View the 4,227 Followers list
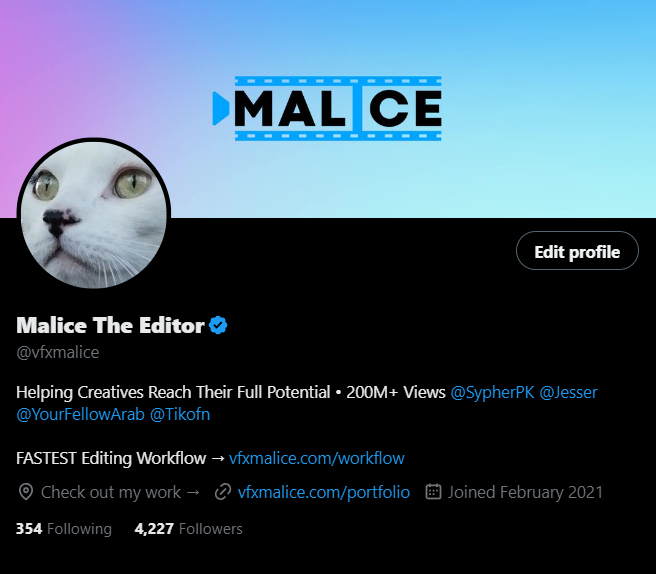The width and height of the screenshot is (656, 574). [x=188, y=529]
